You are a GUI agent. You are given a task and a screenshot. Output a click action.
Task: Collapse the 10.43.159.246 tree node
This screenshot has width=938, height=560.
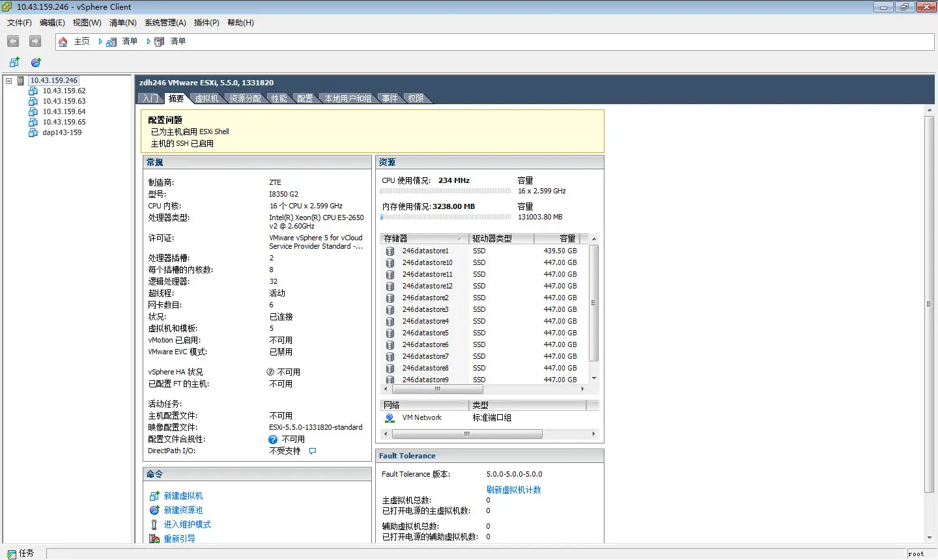9,81
